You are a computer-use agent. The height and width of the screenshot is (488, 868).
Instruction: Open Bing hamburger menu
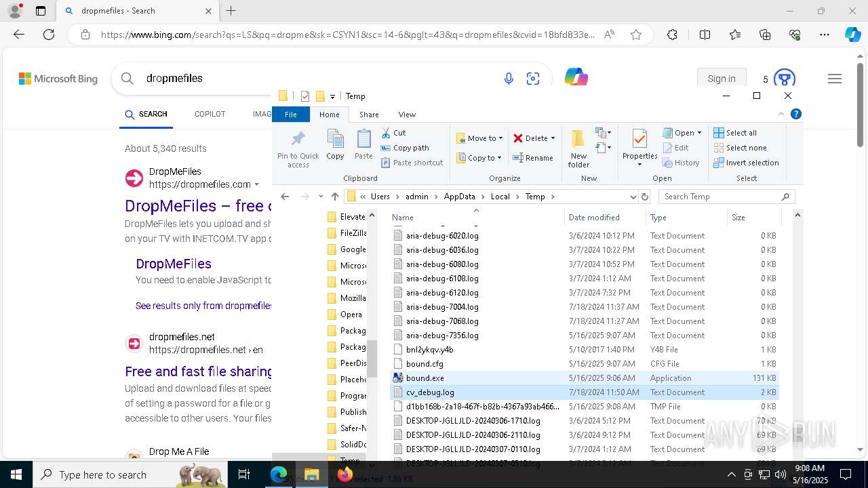[x=835, y=79]
